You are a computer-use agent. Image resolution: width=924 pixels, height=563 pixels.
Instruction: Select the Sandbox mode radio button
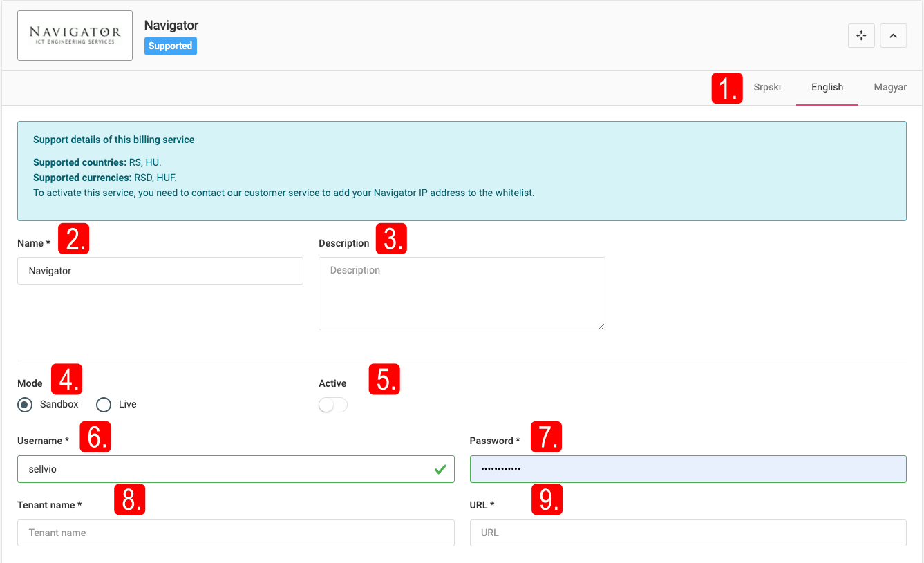click(26, 405)
